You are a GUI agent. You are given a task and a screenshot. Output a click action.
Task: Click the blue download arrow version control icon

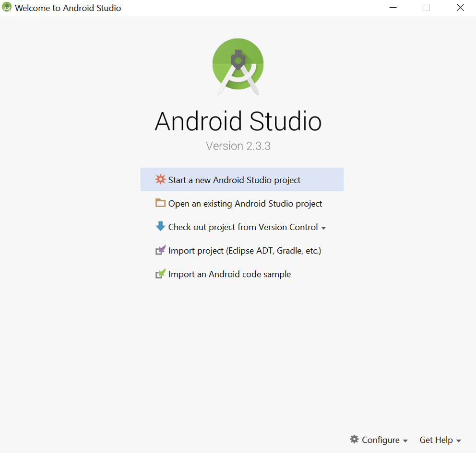tap(160, 226)
